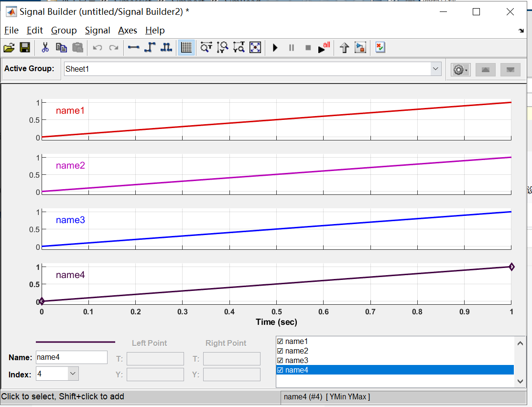Open the File menu
Image resolution: width=532 pixels, height=407 pixels.
(11, 31)
